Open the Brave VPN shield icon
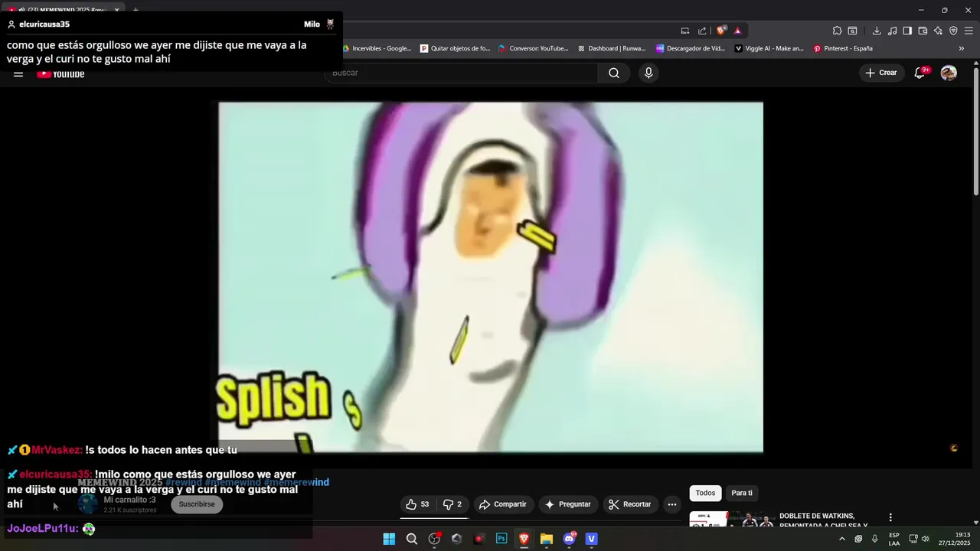This screenshot has height=551, width=980. point(953,31)
